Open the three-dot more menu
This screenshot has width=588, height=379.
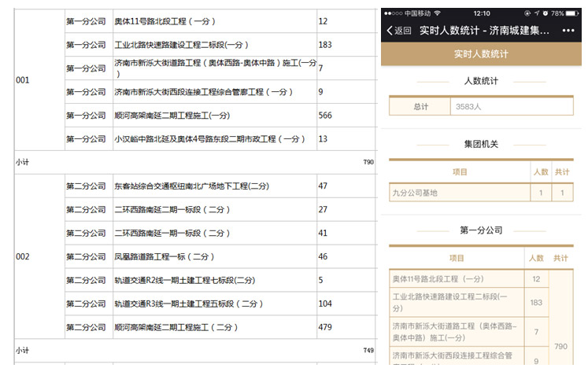pos(568,31)
